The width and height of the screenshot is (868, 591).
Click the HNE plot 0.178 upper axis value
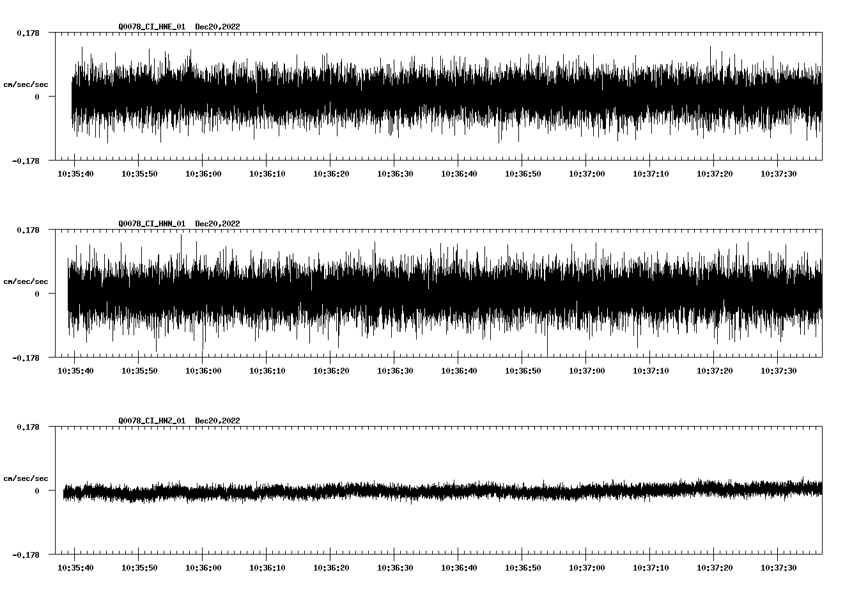coord(27,33)
